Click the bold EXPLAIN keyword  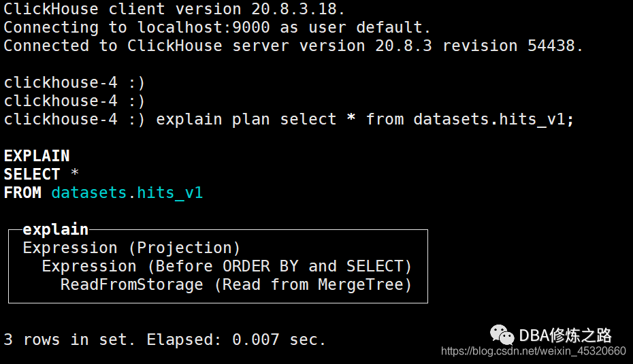(x=37, y=156)
